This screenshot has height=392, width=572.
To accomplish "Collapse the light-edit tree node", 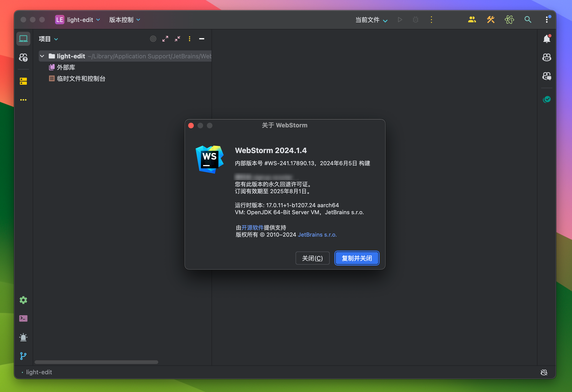I will pos(42,56).
